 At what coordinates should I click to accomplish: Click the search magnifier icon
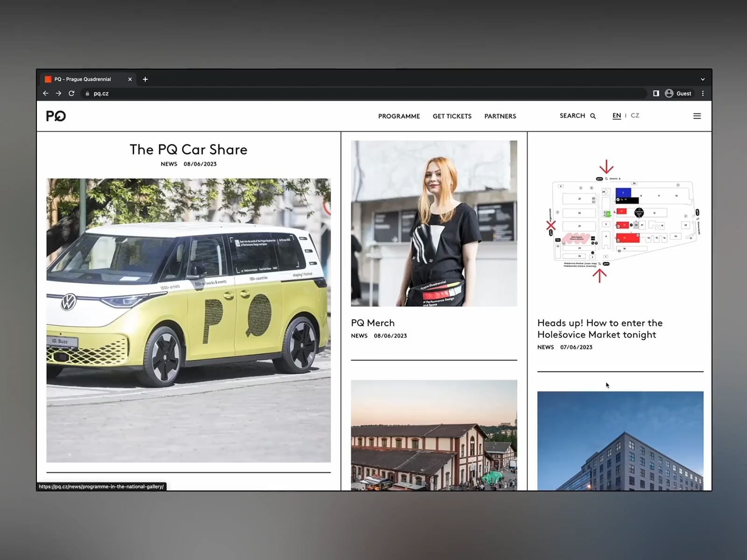pos(593,116)
